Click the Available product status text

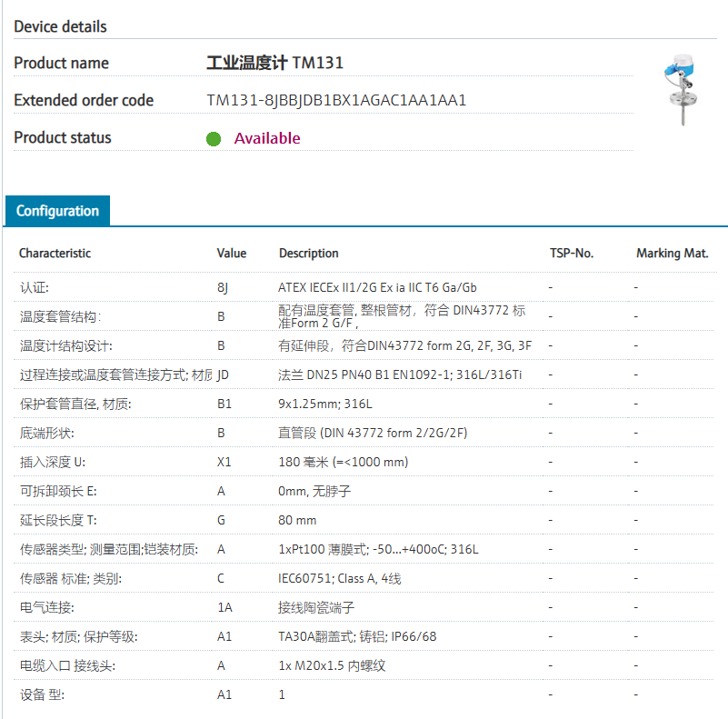[267, 138]
